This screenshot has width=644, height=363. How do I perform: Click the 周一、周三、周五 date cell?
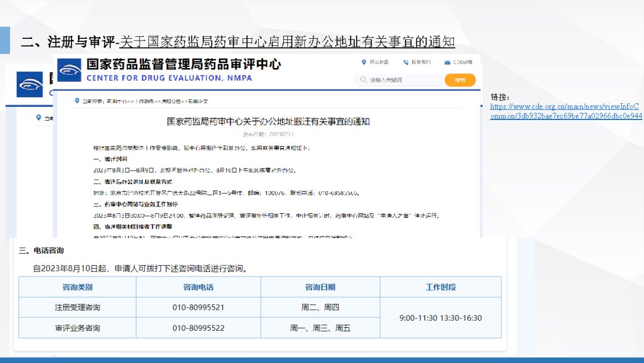320,328
